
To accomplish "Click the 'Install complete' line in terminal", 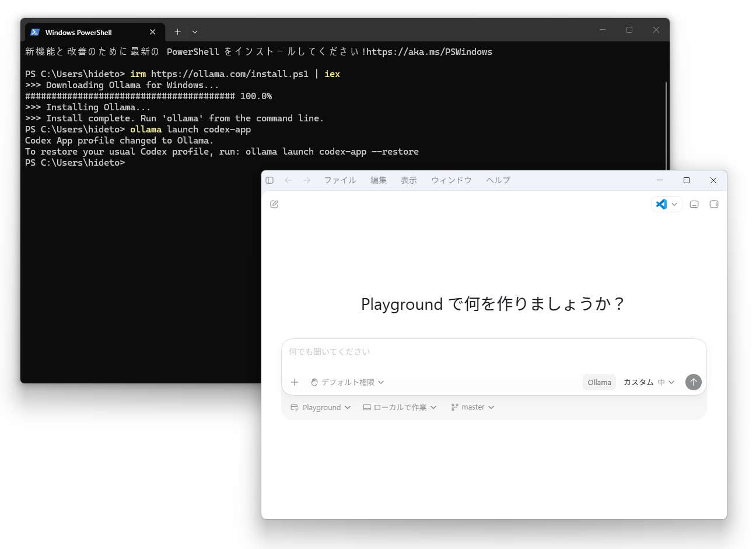I will coord(174,118).
